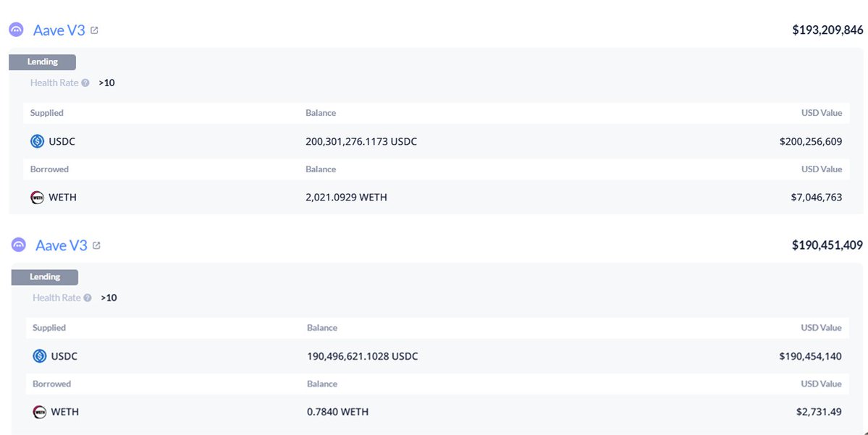Image resolution: width=868 pixels, height=435 pixels.
Task: Open external link icon beside first Aave V3
Action: tap(95, 30)
